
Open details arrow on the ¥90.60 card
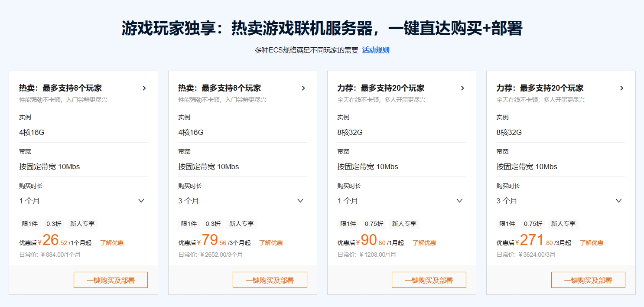(x=462, y=88)
